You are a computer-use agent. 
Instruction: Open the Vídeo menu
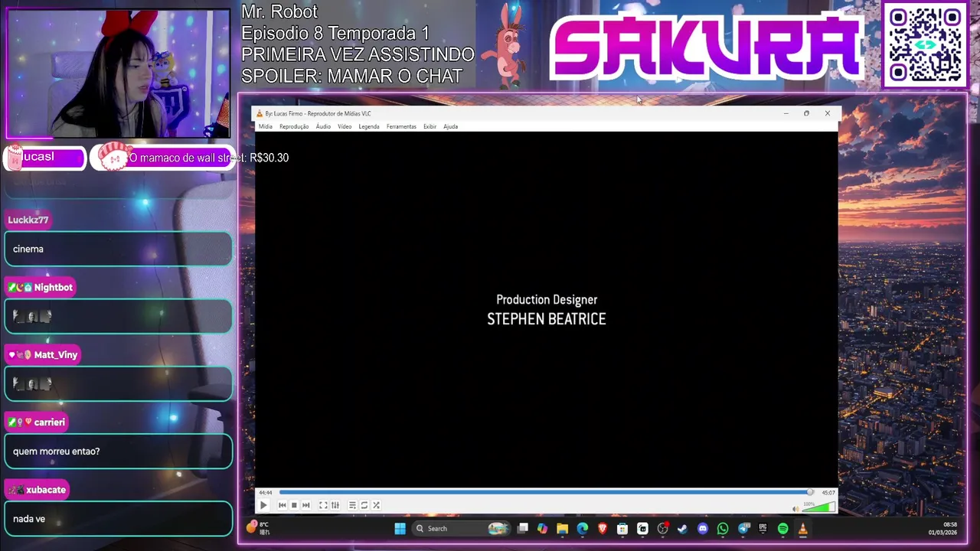click(345, 126)
